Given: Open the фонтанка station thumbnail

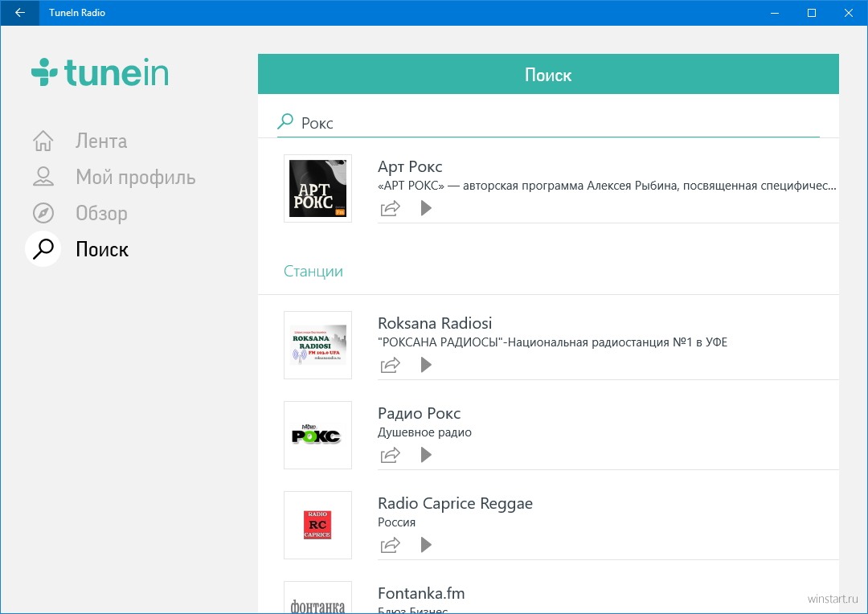Looking at the screenshot, I should click(x=317, y=597).
